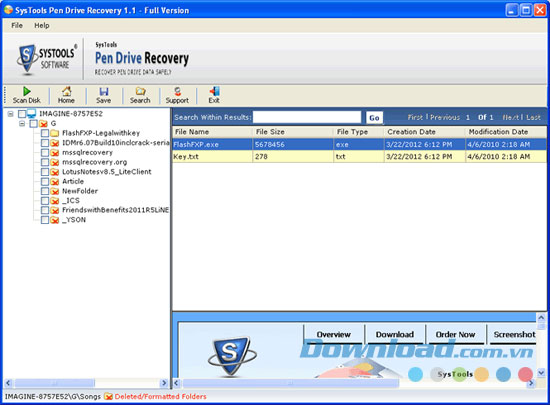
Task: Check the FlashFXP-Legalwithkey checkbox
Action: [x=45, y=133]
